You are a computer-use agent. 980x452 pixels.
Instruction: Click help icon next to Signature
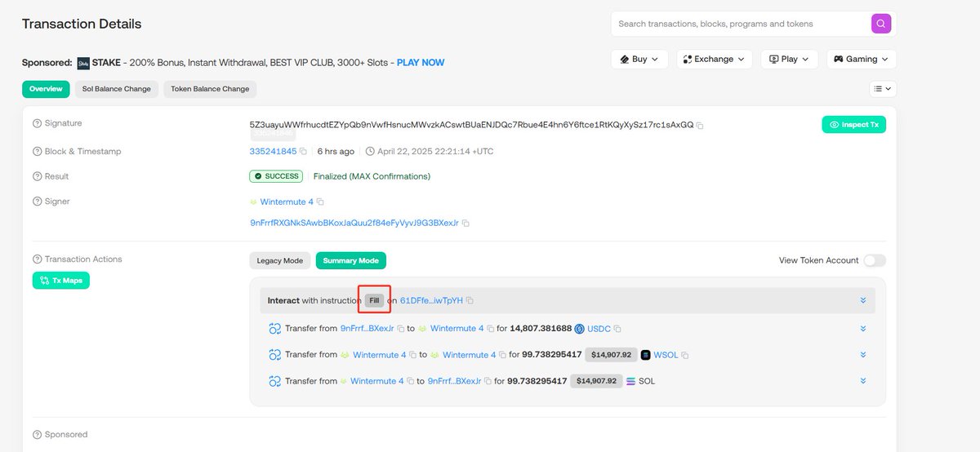pos(37,123)
